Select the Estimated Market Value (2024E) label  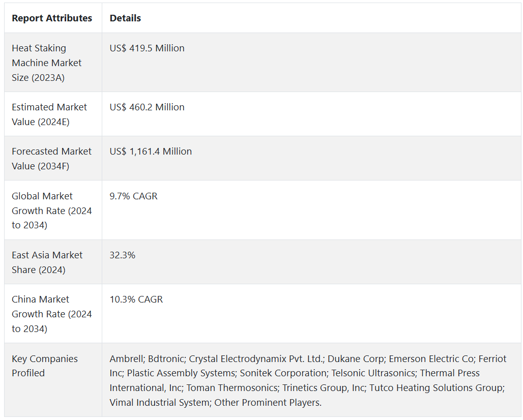tap(49, 114)
